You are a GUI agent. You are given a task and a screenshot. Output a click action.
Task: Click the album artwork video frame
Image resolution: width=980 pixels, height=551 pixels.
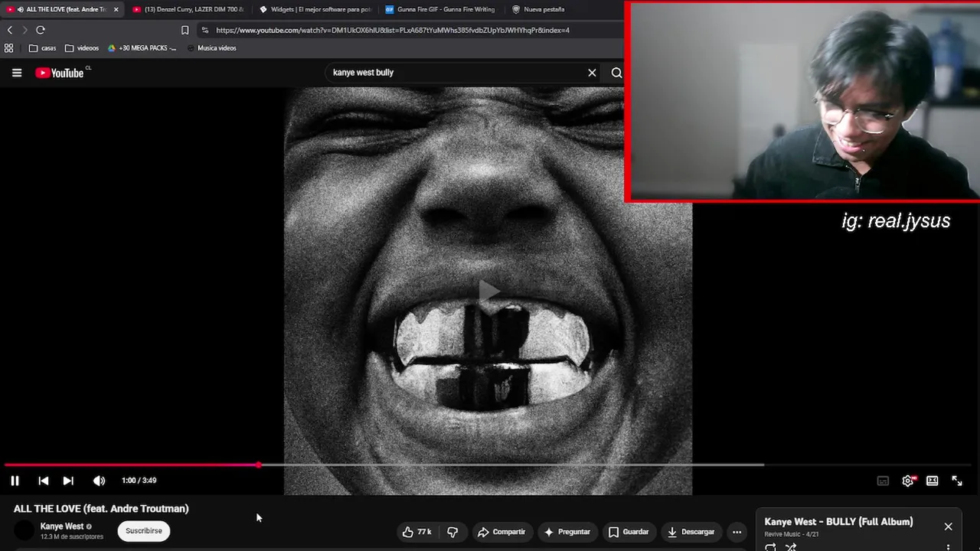pos(488,291)
